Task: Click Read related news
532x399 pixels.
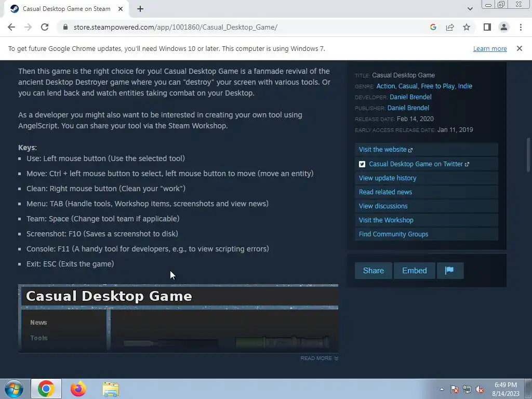Action: [x=427, y=192]
